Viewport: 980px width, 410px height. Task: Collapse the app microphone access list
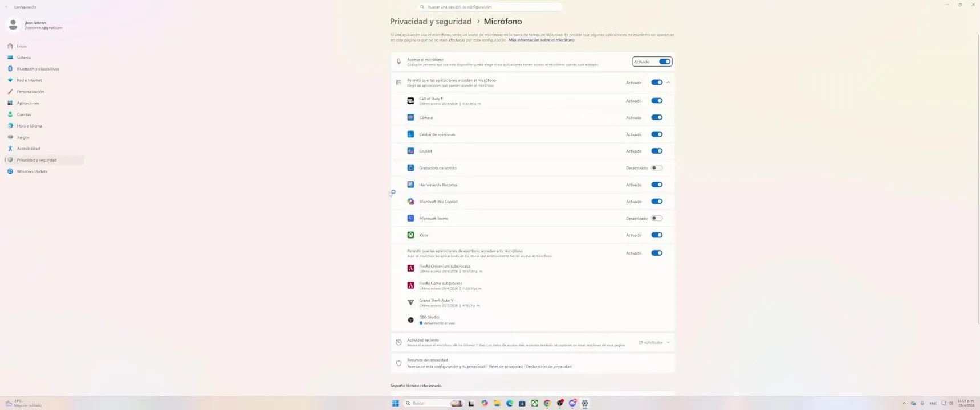(x=668, y=83)
